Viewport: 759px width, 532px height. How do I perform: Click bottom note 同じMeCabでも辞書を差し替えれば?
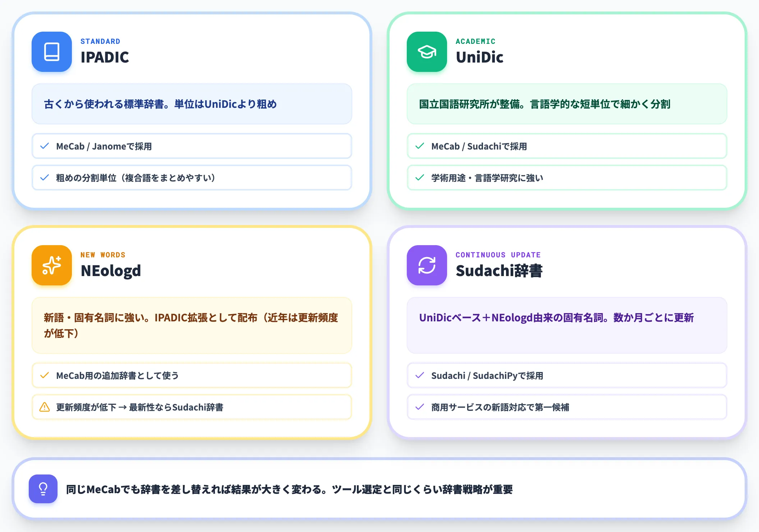coord(289,490)
